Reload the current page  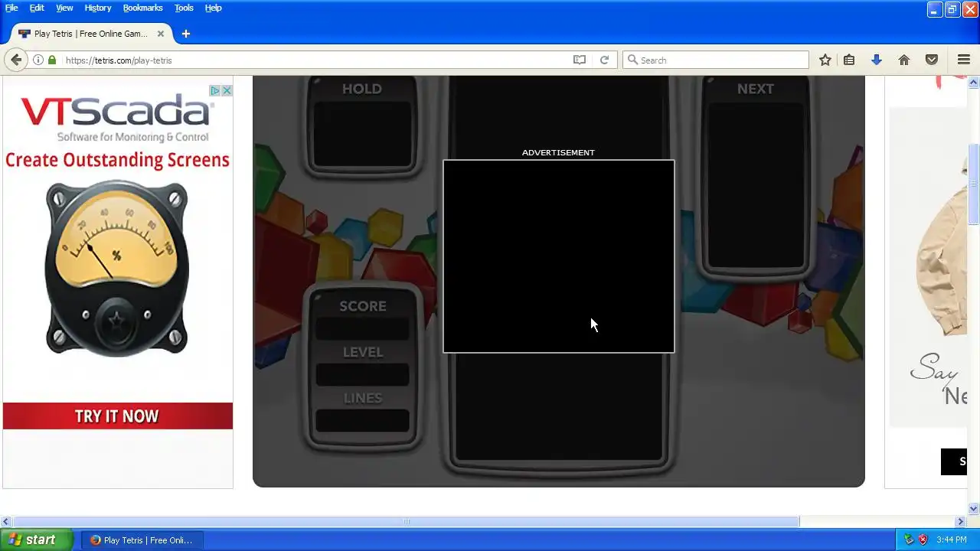pos(604,60)
